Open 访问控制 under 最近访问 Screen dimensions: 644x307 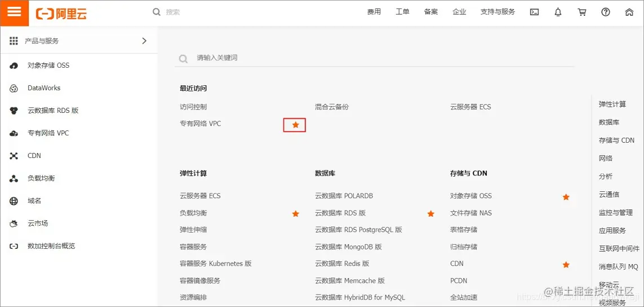(x=193, y=107)
